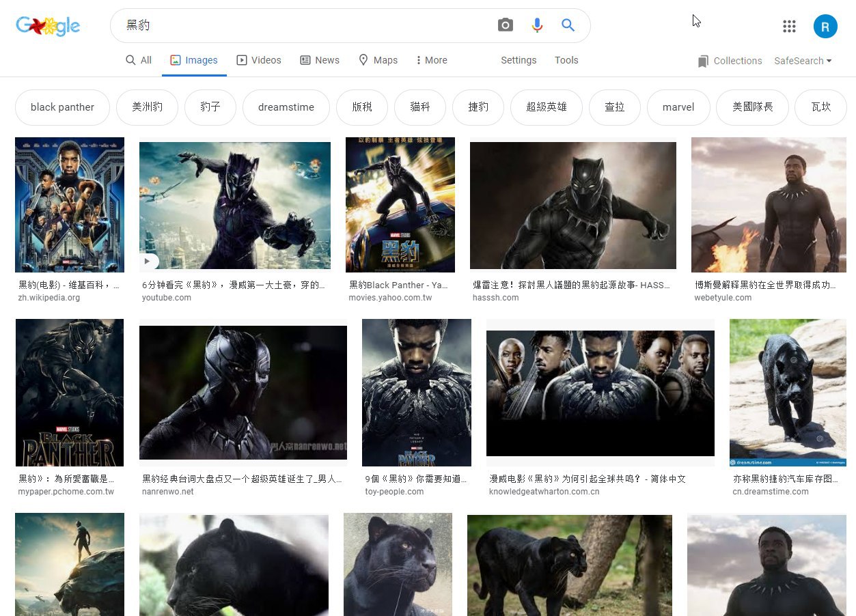Filter by 美洲豹 chip
Viewport: 856px width, 616px height.
tap(147, 107)
